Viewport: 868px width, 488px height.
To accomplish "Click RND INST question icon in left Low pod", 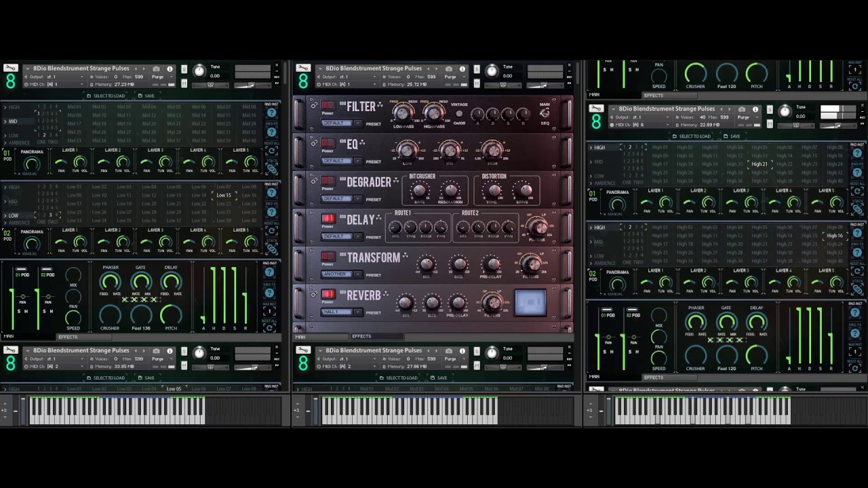I will click(271, 193).
